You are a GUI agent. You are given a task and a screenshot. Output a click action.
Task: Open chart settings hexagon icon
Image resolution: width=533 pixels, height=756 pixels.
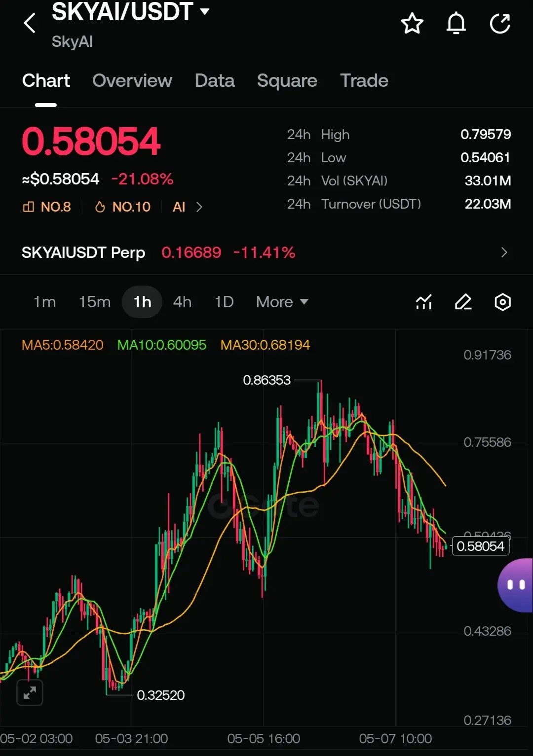[x=502, y=302]
